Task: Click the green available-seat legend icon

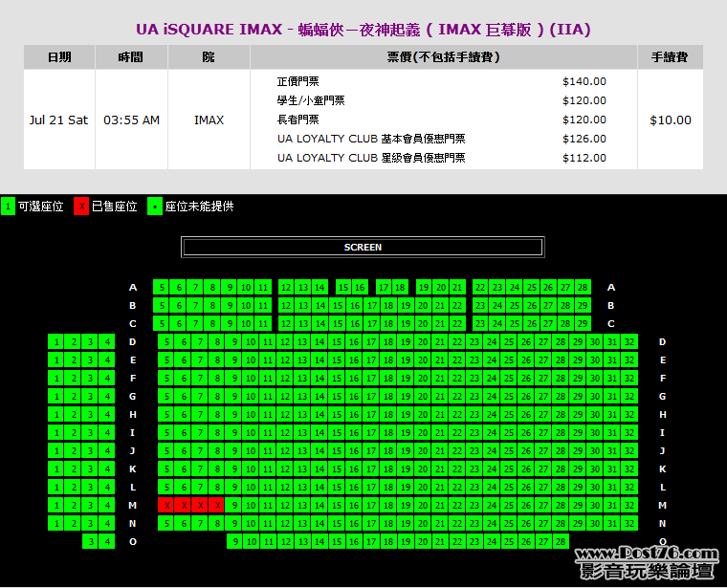Action: point(8,207)
